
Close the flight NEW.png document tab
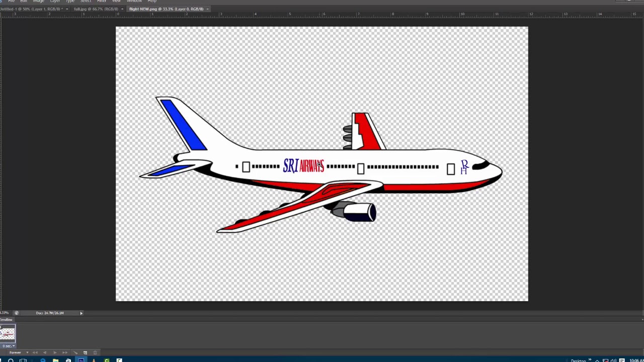(207, 9)
